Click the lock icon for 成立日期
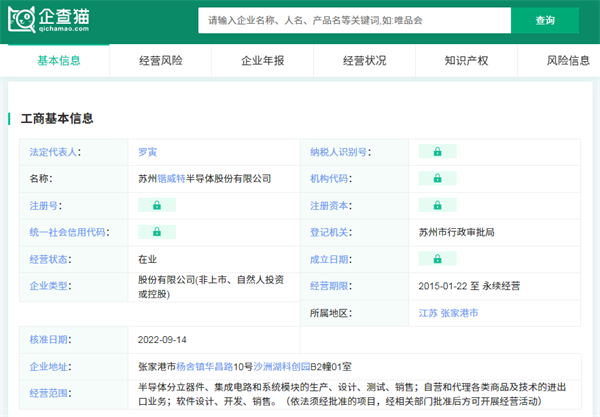Image resolution: width=600 pixels, height=417 pixels. [437, 259]
